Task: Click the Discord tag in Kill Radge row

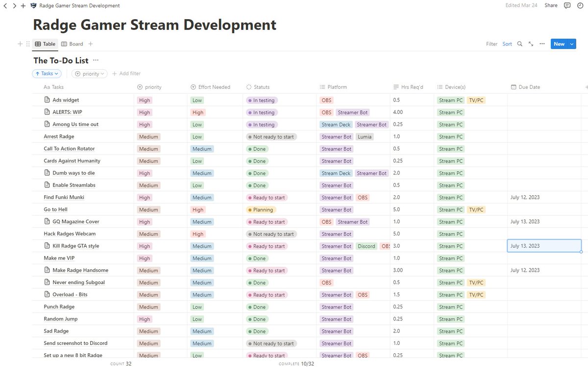Action: point(366,246)
